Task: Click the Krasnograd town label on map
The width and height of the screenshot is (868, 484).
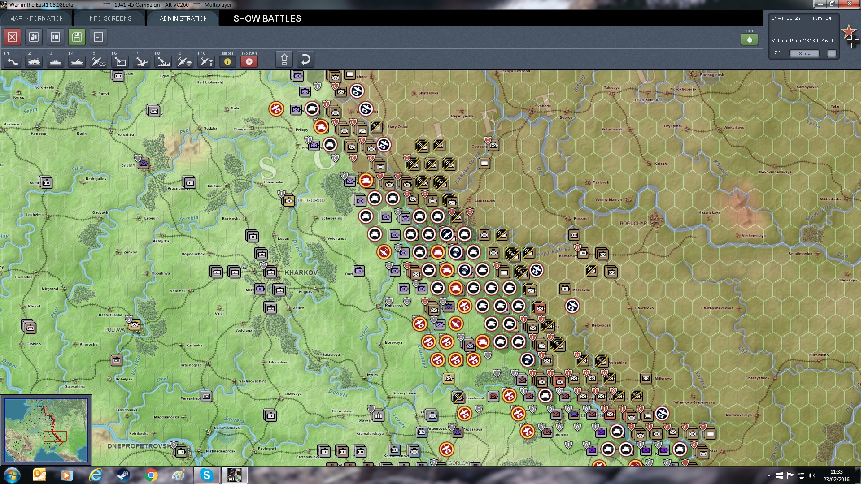Action: 191,365
